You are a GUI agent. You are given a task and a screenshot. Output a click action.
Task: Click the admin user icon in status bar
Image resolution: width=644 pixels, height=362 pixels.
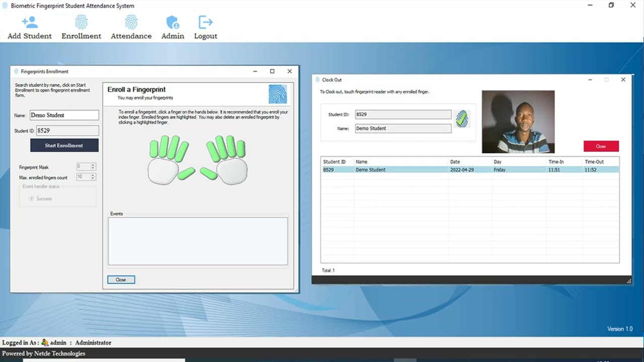click(45, 342)
